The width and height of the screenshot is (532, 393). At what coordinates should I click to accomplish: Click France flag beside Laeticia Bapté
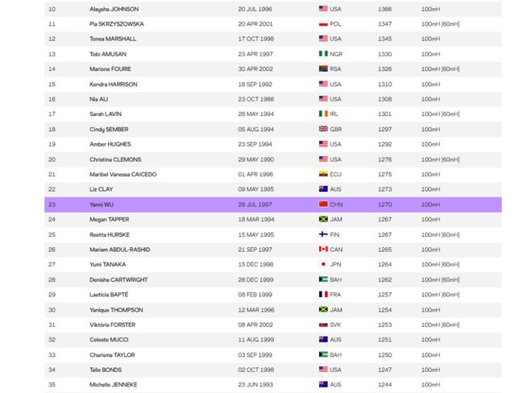pos(323,295)
